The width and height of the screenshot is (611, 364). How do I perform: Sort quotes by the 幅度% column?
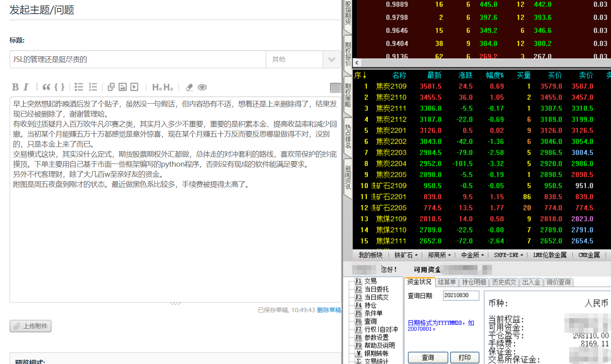pos(495,75)
